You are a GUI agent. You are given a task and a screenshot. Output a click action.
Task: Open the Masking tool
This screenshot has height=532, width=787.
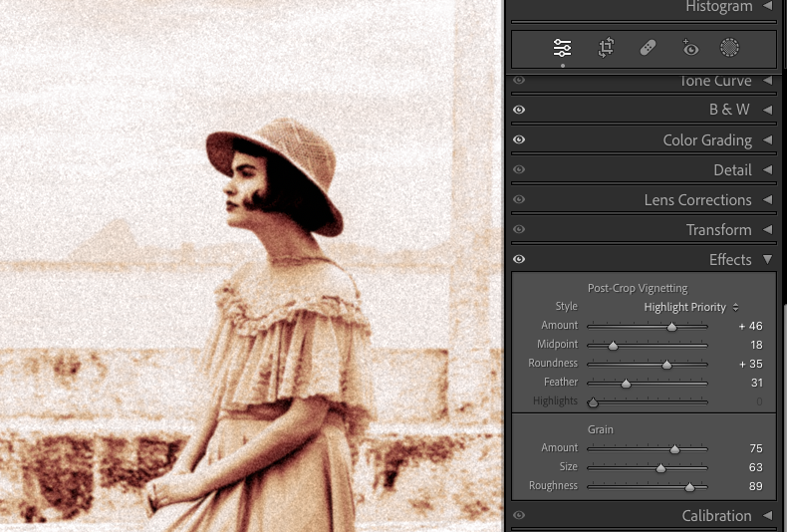point(730,48)
